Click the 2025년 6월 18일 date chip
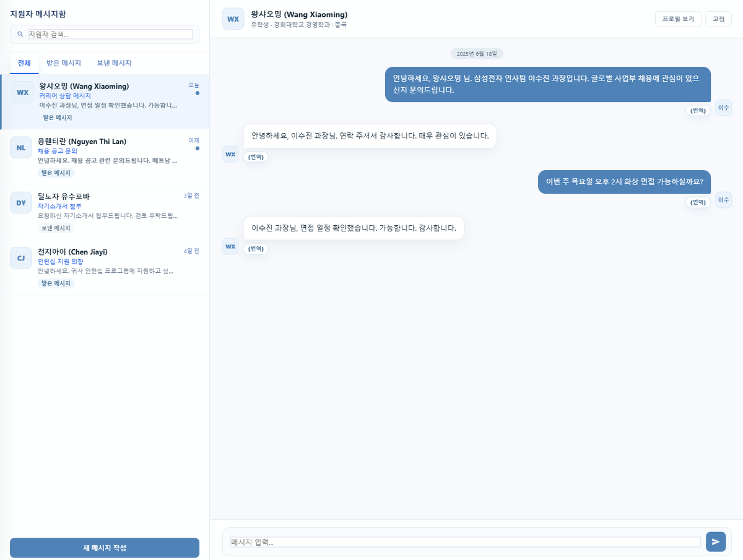The width and height of the screenshot is (743, 560). (x=477, y=54)
